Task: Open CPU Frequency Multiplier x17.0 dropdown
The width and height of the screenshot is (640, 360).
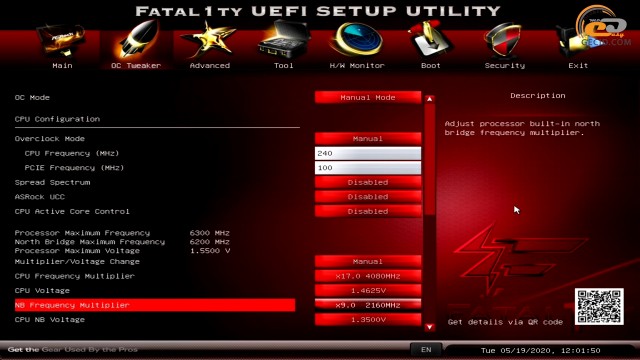Action: click(368, 276)
